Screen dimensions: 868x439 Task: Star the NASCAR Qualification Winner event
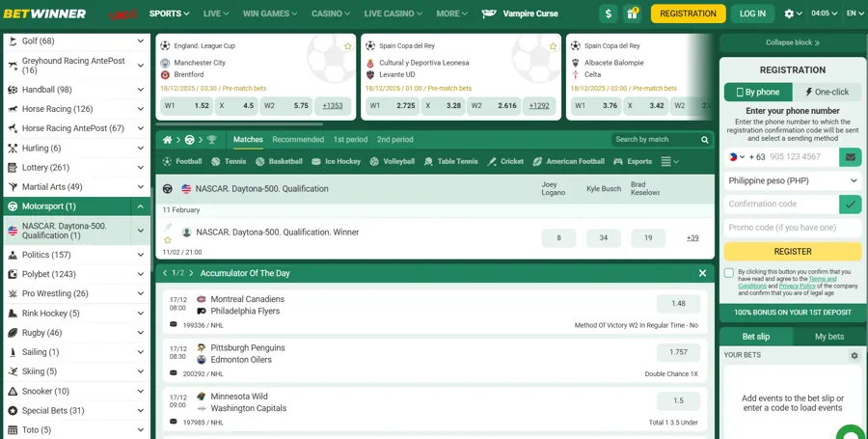click(x=167, y=240)
